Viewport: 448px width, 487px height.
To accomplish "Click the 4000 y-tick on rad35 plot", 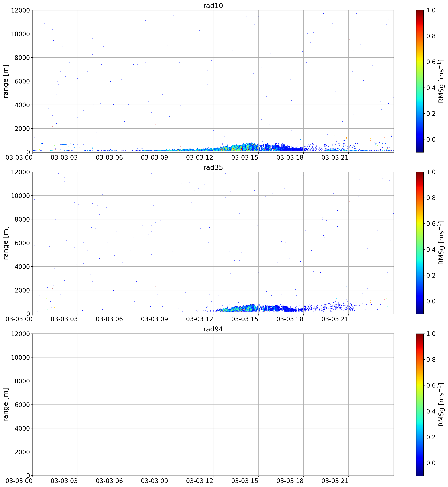I will click(22, 267).
